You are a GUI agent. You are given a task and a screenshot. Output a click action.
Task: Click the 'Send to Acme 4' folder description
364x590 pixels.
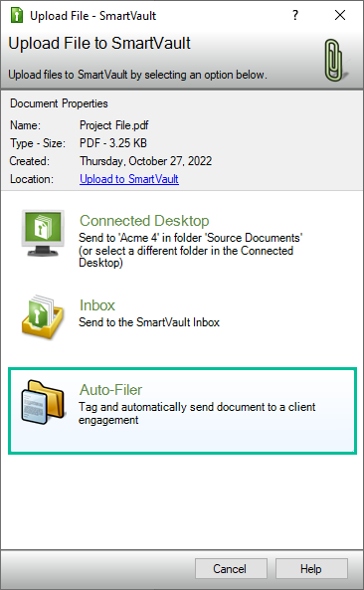click(191, 250)
